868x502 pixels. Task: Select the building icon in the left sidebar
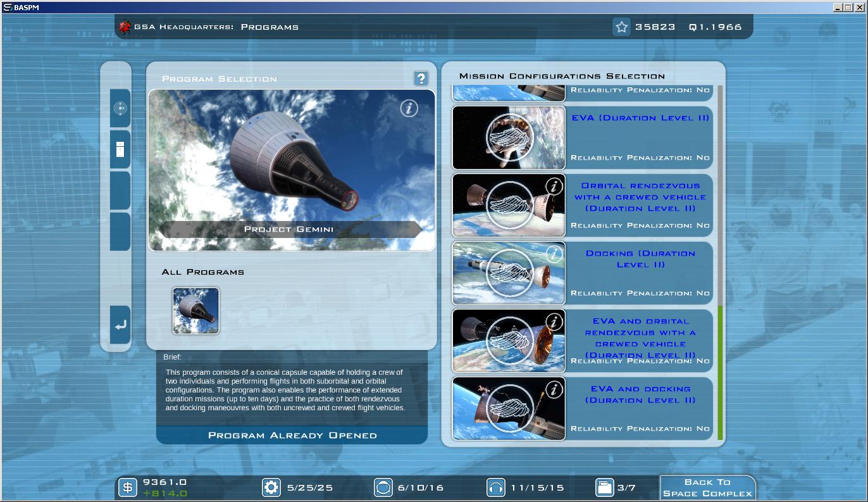tap(120, 149)
